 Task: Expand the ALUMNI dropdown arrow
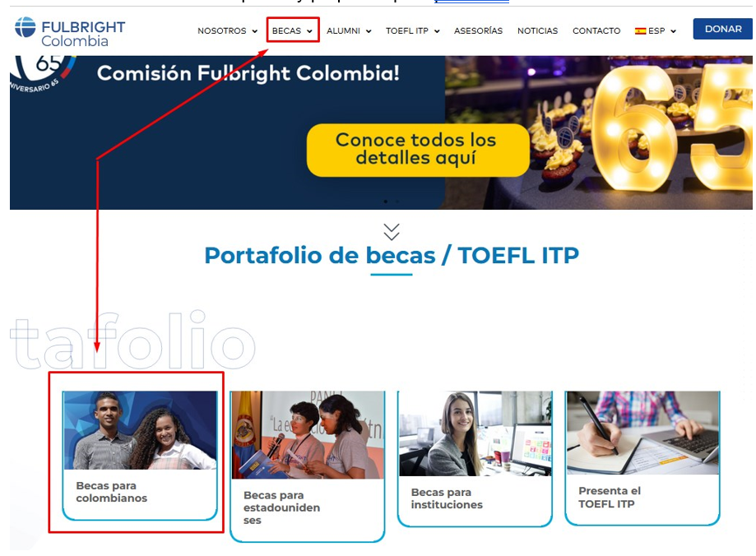(x=369, y=31)
